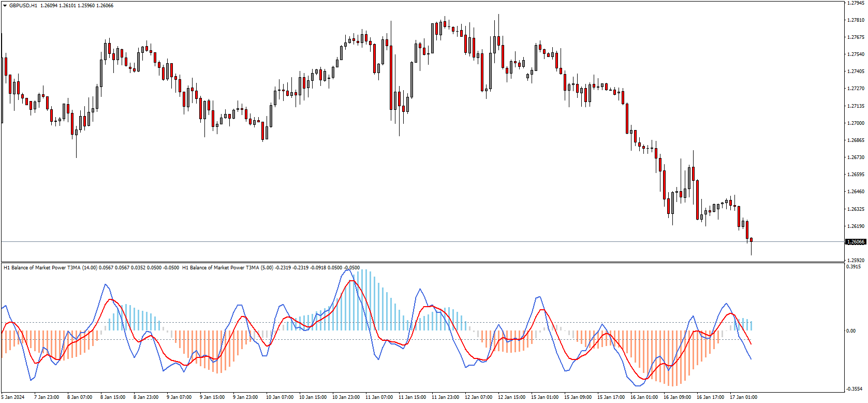
Task: Click the 12 Jan 15:00 time label
Action: click(x=512, y=397)
